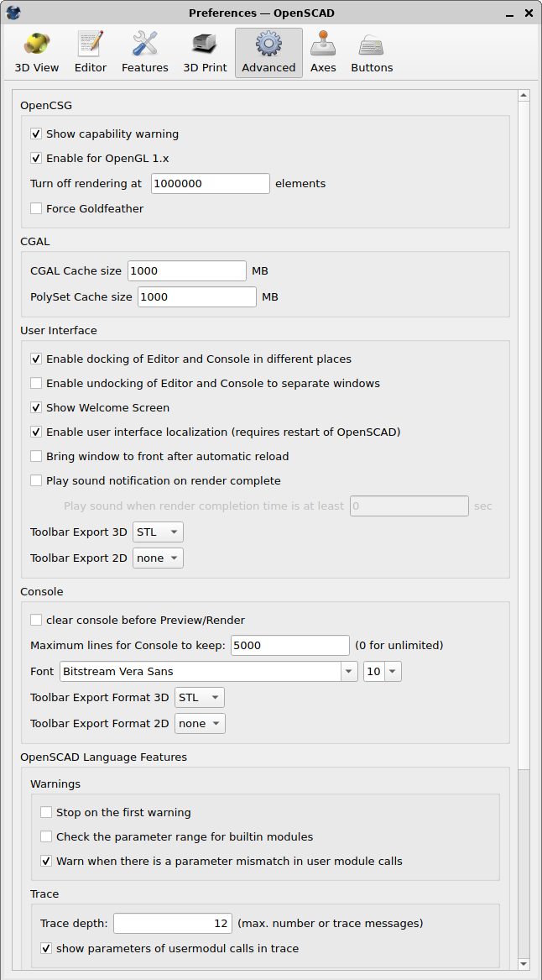Click the Trace depth input field
This screenshot has width=542, height=980.
pos(172,922)
